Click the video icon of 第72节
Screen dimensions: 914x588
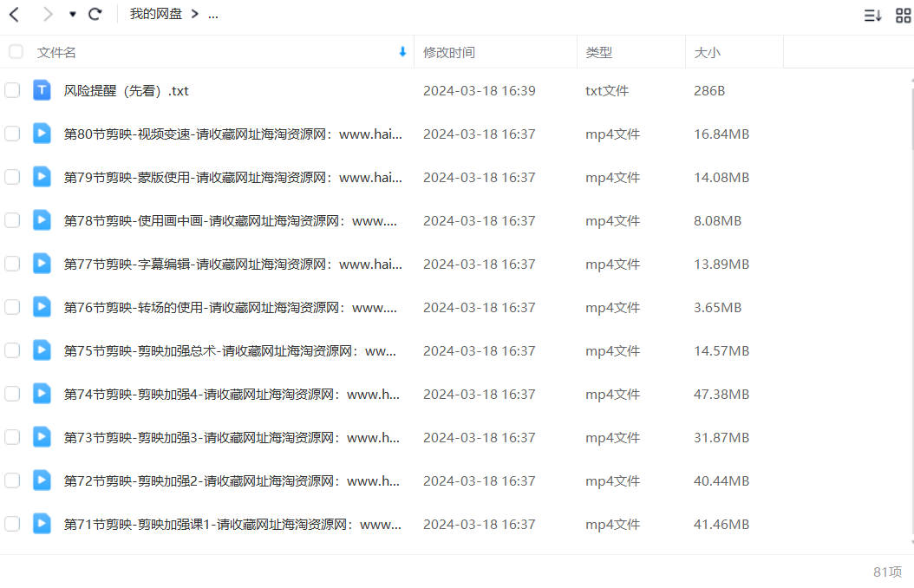coord(42,480)
